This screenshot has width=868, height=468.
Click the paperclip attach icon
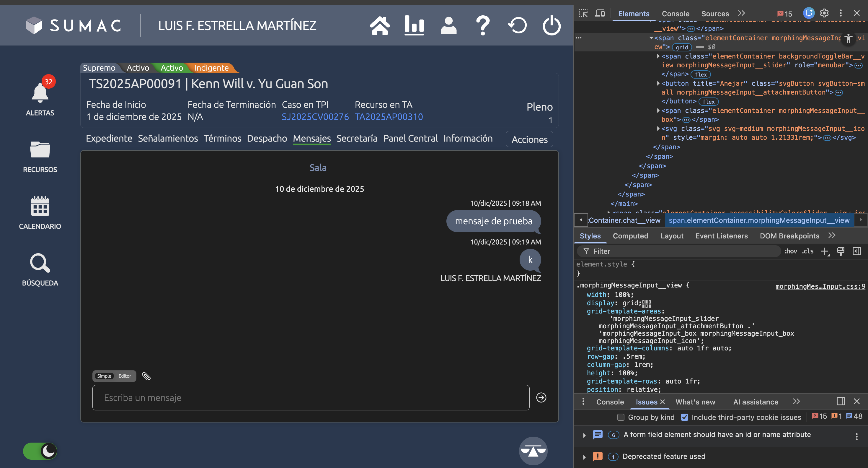tap(146, 376)
